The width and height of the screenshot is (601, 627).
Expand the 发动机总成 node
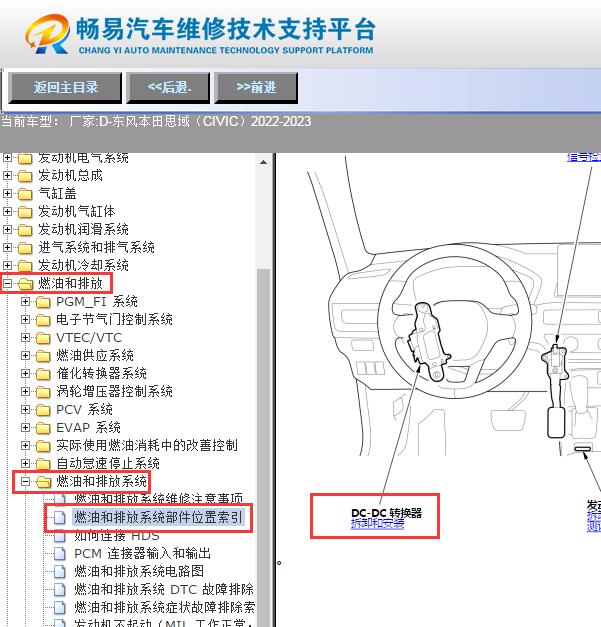(7, 176)
